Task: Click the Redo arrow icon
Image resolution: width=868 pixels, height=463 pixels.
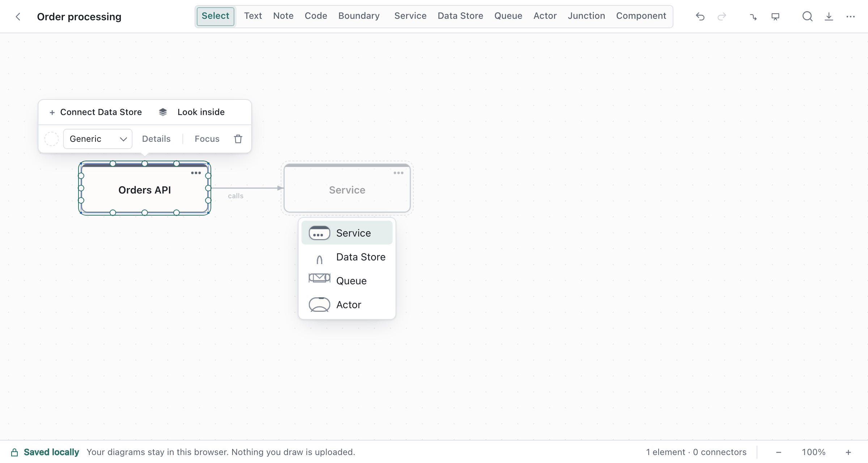Action: click(722, 17)
